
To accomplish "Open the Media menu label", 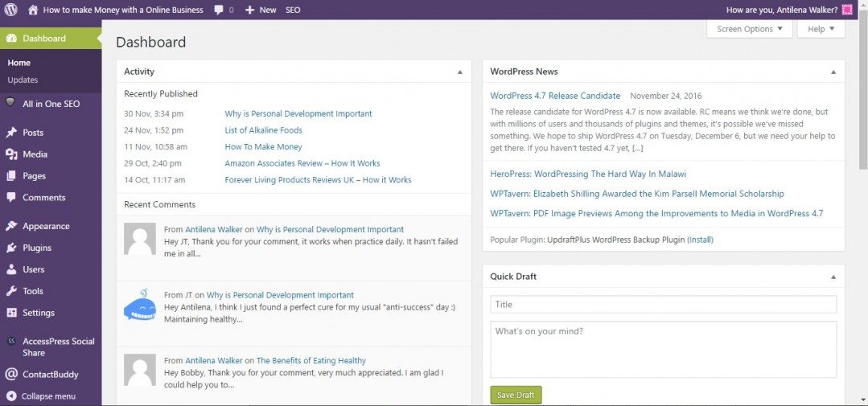I will click(x=35, y=154).
